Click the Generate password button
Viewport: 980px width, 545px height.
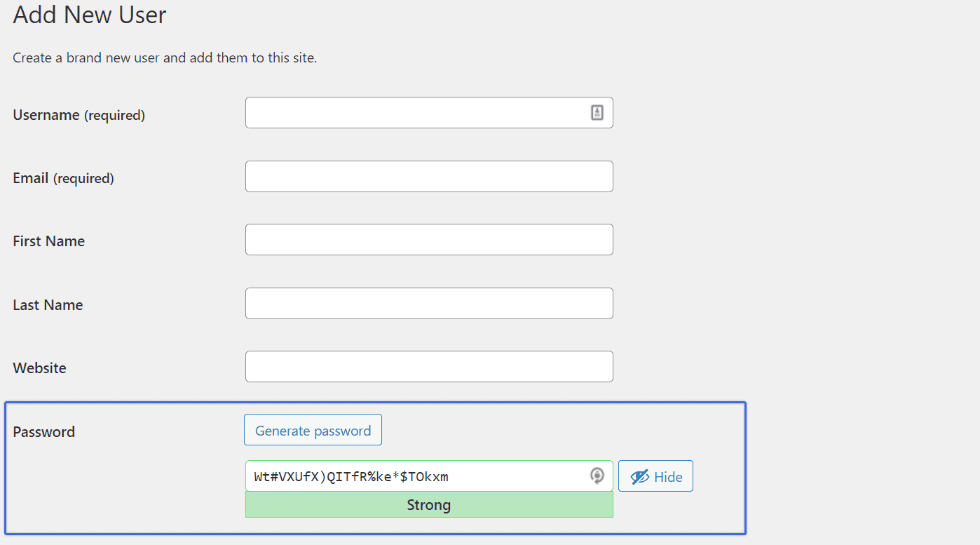click(313, 429)
